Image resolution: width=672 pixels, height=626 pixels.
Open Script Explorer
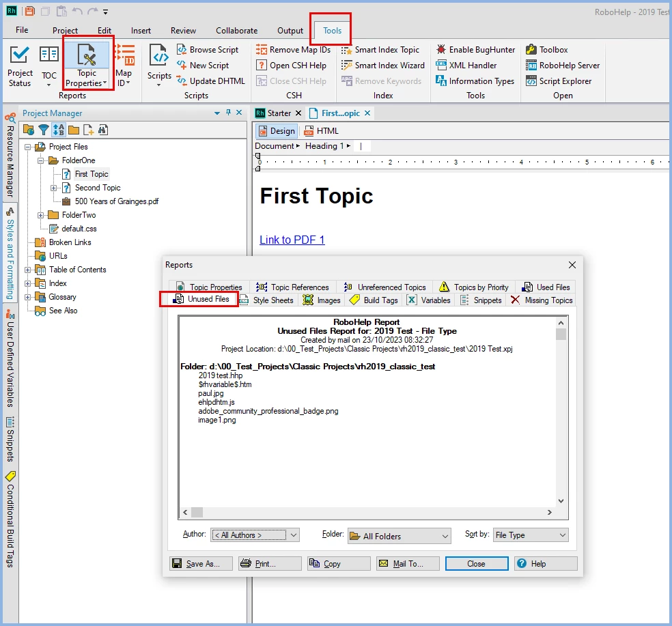point(559,81)
